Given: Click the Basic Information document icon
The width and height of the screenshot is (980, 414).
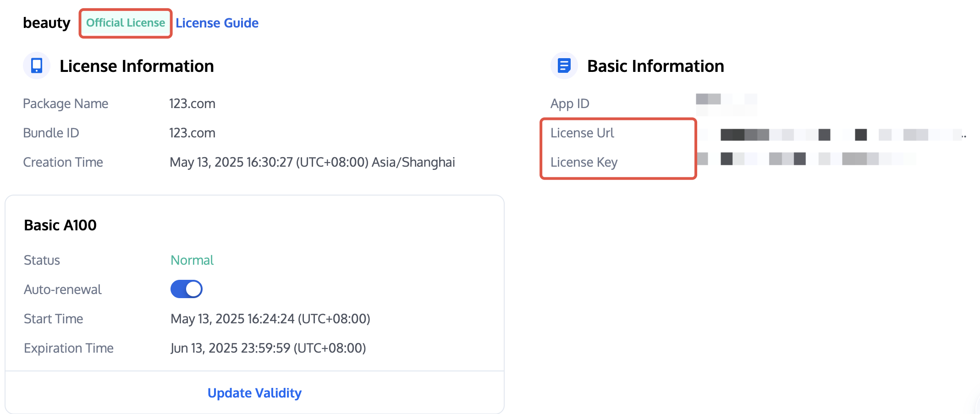Looking at the screenshot, I should coord(564,65).
